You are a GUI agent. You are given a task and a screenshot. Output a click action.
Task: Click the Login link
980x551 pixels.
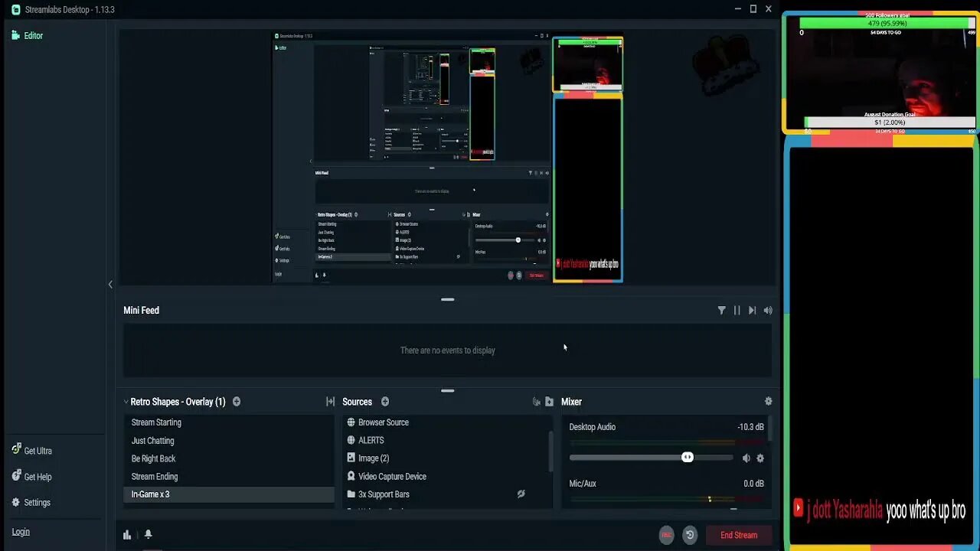coord(21,532)
